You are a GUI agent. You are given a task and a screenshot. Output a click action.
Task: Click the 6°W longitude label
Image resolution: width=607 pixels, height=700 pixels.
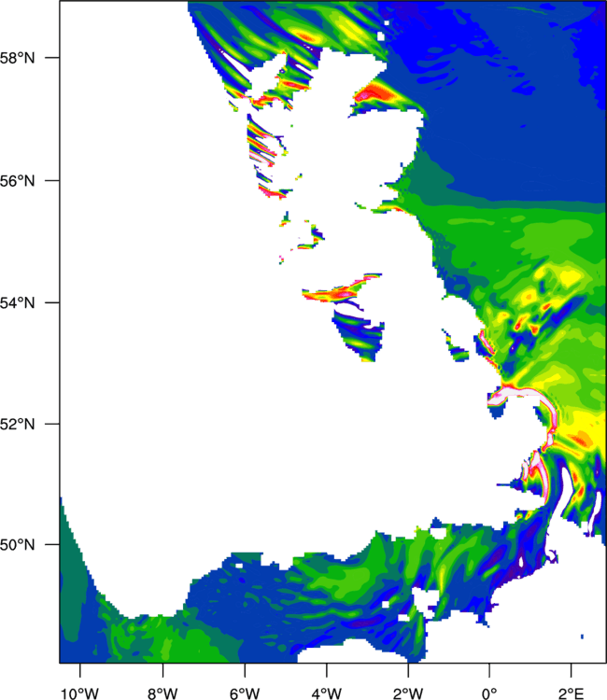[245, 693]
